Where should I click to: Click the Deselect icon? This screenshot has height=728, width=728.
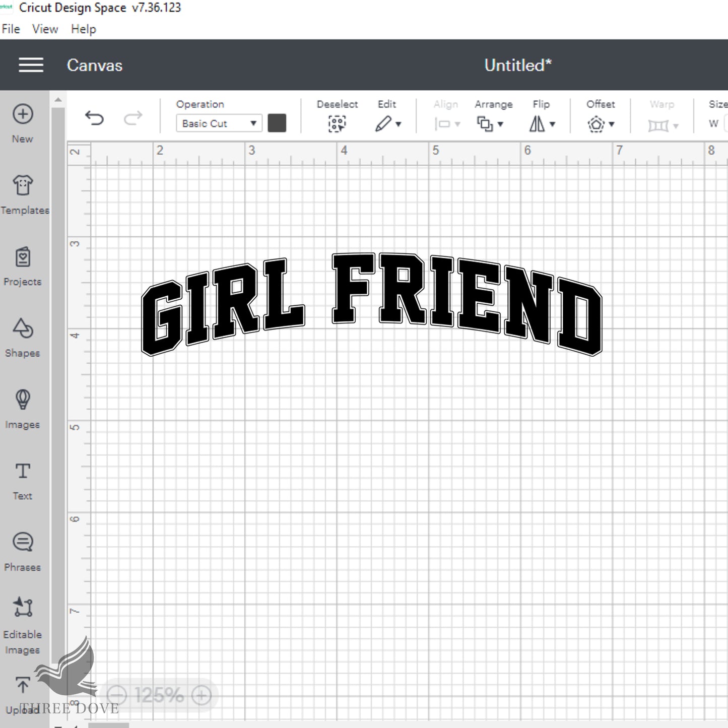[337, 123]
